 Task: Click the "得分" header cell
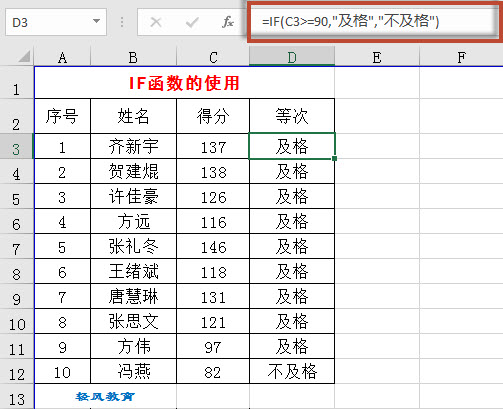point(213,116)
